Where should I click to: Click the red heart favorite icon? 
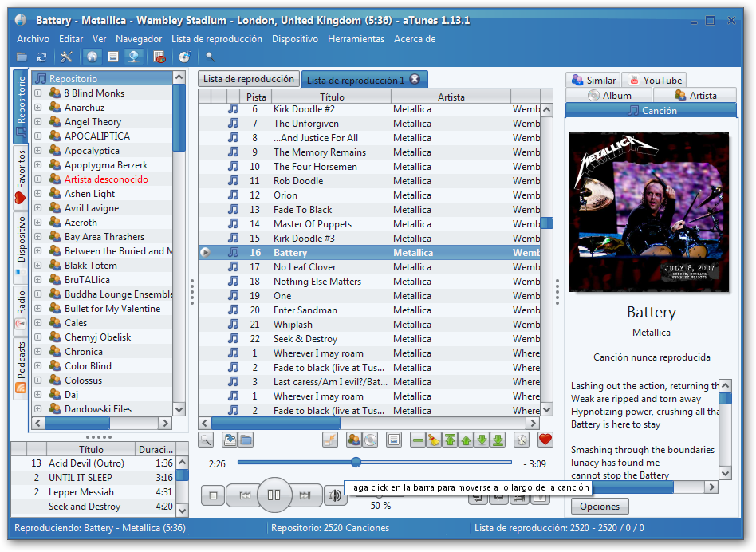click(545, 440)
